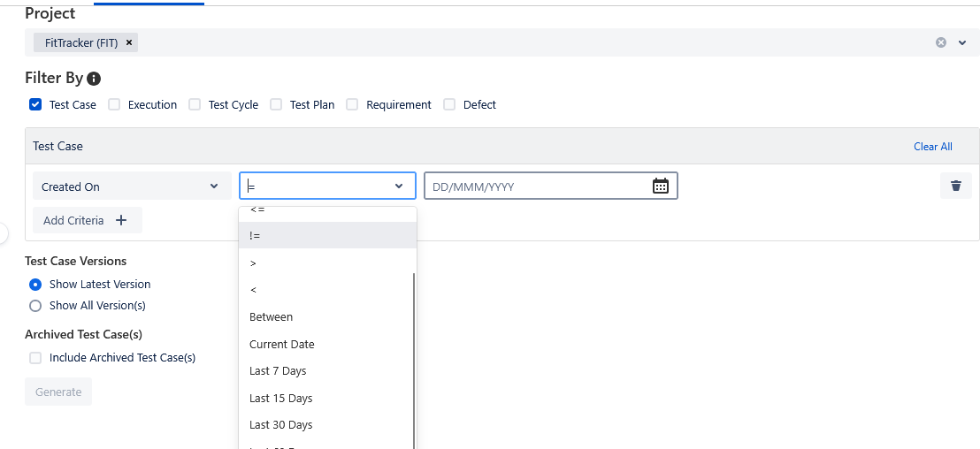The height and width of the screenshot is (449, 980).
Task: Select the Current Date option
Action: point(327,344)
